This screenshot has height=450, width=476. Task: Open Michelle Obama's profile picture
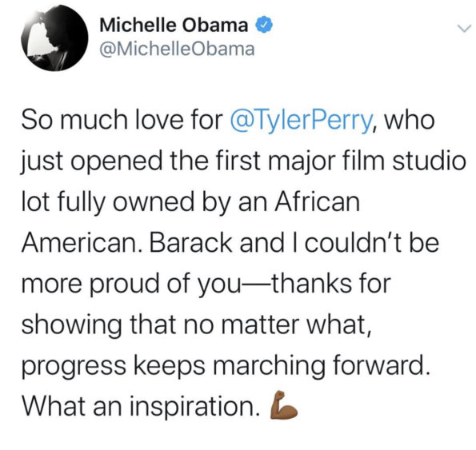54,38
